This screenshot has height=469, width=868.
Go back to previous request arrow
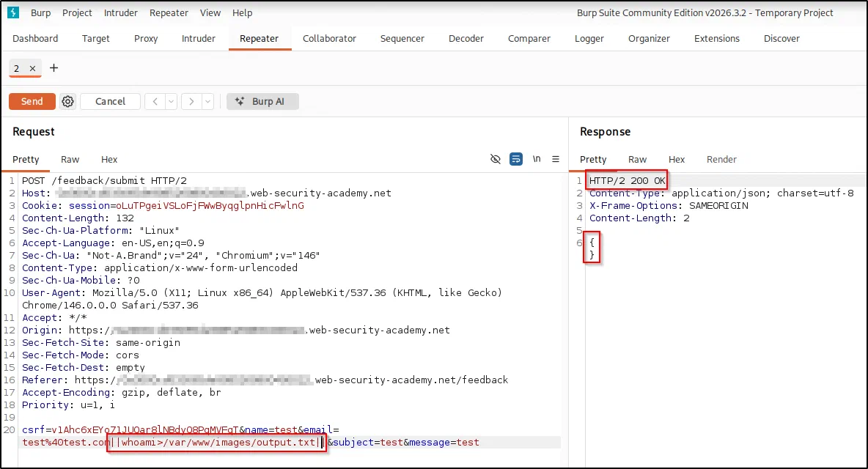pos(155,101)
